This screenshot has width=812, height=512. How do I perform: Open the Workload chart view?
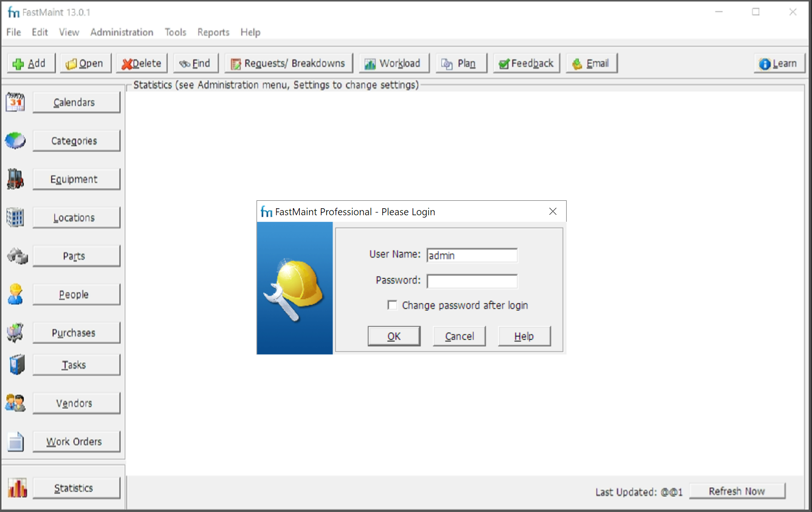click(394, 63)
